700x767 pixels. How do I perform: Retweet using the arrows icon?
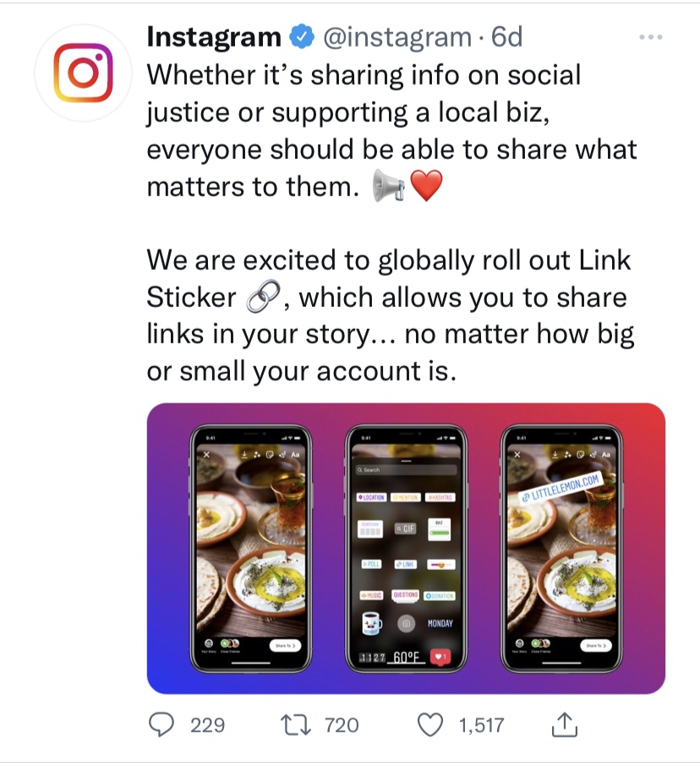(x=295, y=725)
